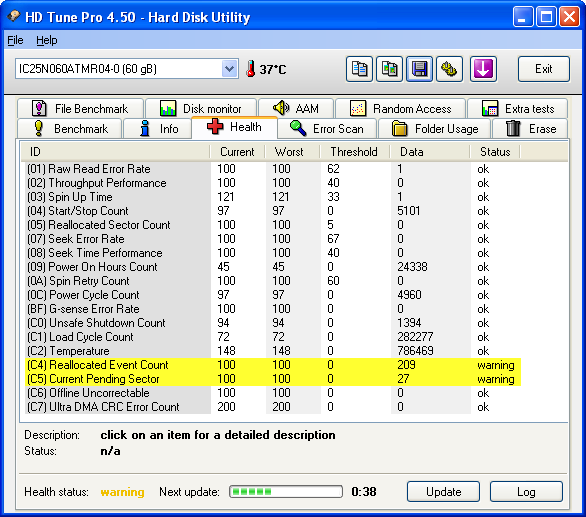Switch to the Error Scan tab

point(327,129)
